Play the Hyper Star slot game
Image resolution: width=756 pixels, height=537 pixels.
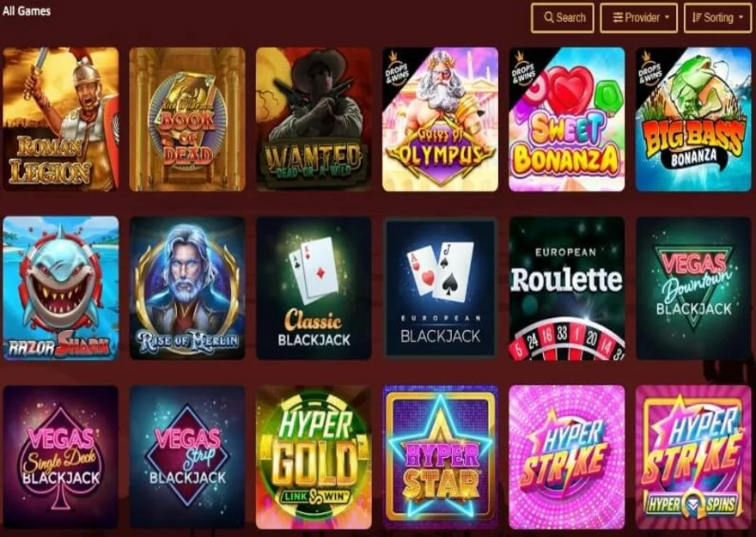440,457
